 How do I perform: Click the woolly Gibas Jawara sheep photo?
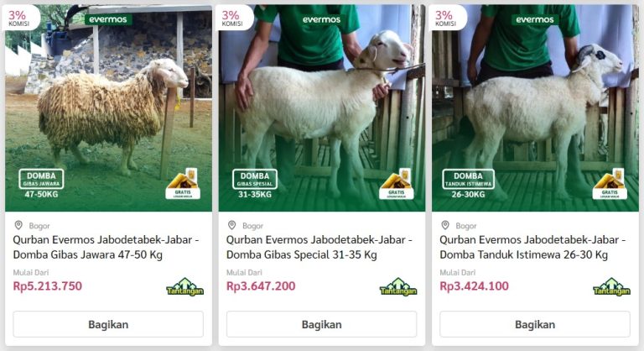108,108
